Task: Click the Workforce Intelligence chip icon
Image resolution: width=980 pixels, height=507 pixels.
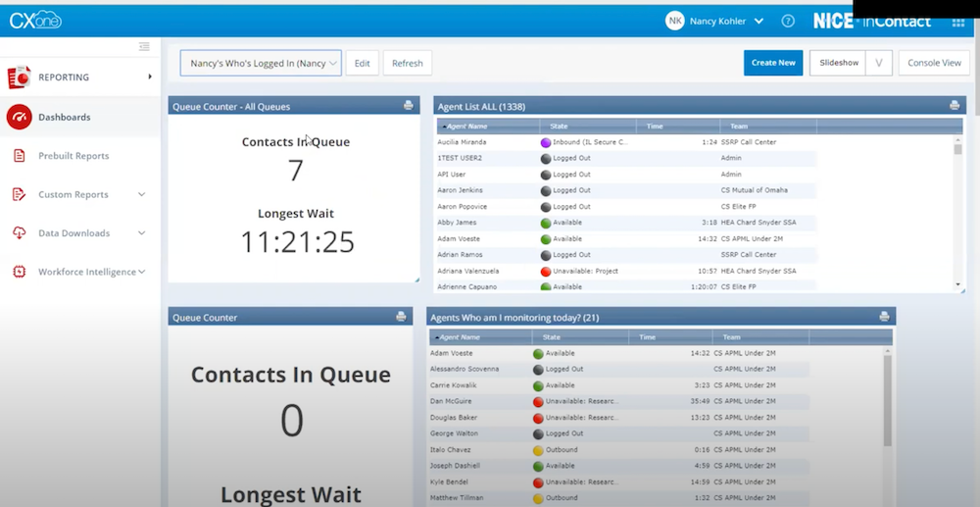Action: 20,272
